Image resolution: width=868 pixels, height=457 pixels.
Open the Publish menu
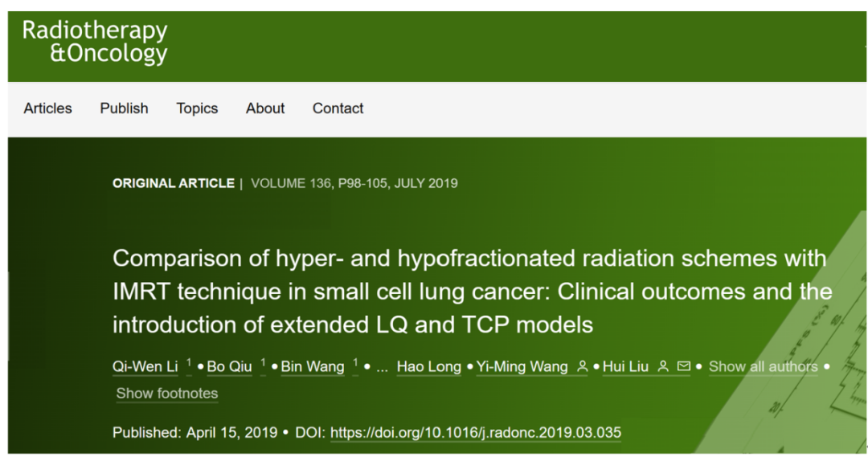pyautogui.click(x=124, y=108)
